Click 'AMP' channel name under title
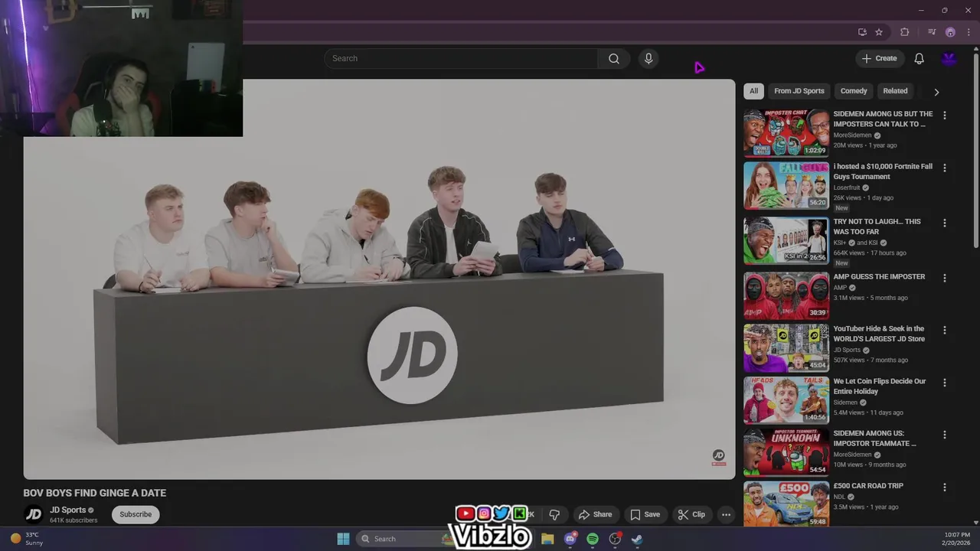The width and height of the screenshot is (980, 551). 840,288
